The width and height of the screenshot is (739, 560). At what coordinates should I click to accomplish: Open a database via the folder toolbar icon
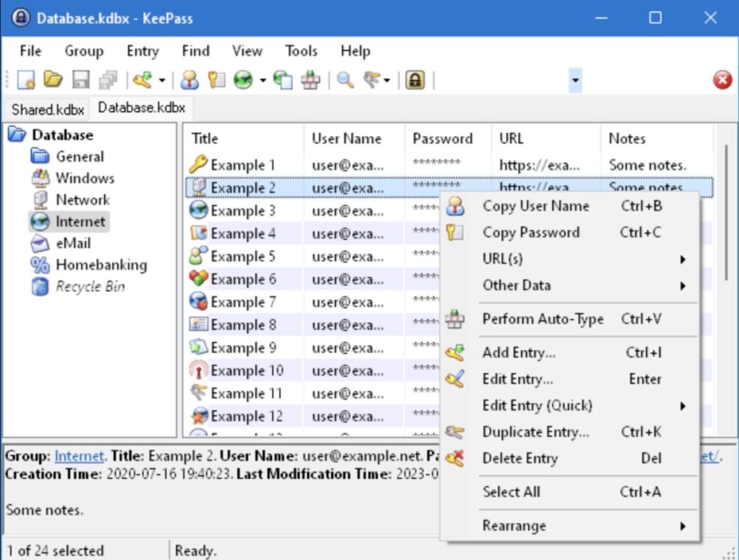tap(50, 79)
